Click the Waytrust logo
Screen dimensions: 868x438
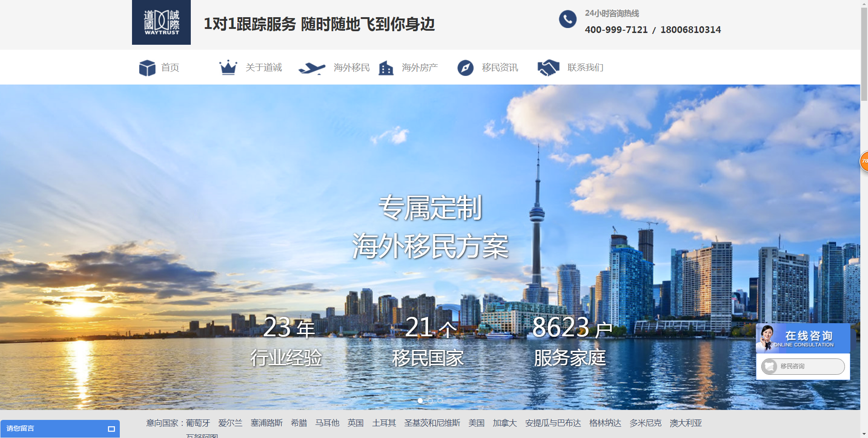[161, 23]
